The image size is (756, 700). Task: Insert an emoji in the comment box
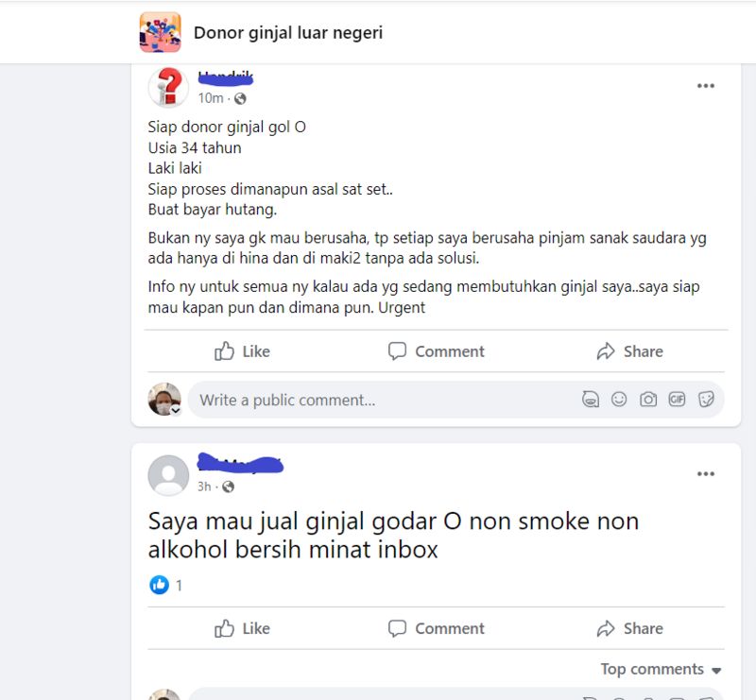(x=619, y=400)
